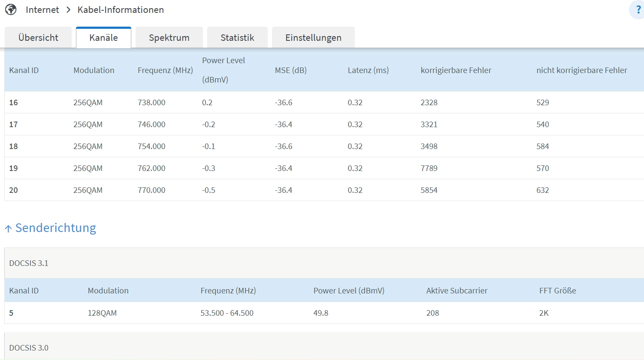Click the Senderichtung heading link

pyautogui.click(x=56, y=228)
